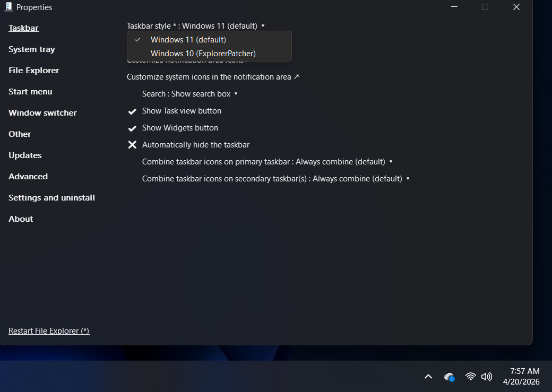Open the secondary taskbar combine dropdown
552x392 pixels.
pos(408,178)
